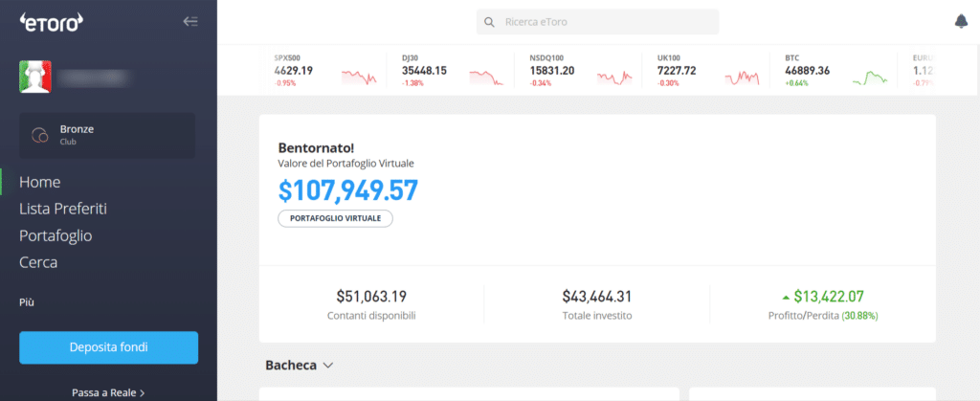Click the search magnifier icon
Viewport: 980px width, 401px height.
pos(489,22)
